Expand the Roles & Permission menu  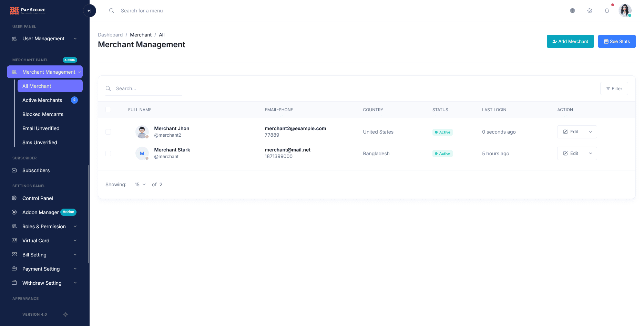44,227
